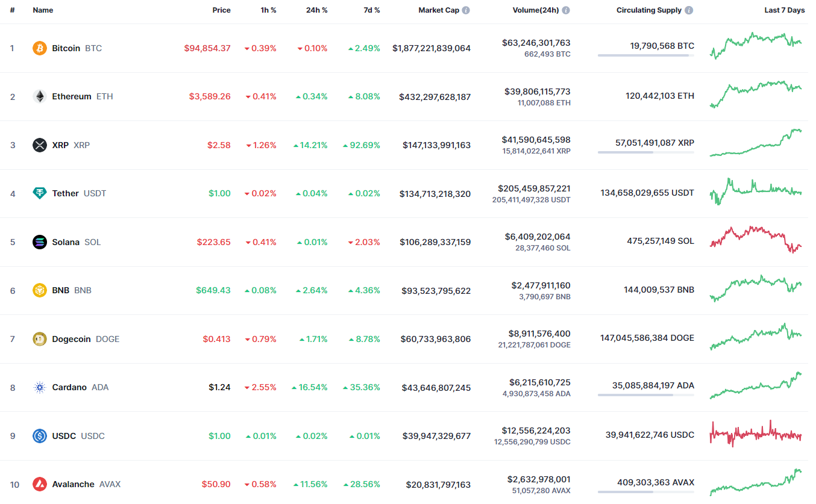Click the XRP circulating supply progress bar
This screenshot has width=816, height=504.
pos(645,152)
